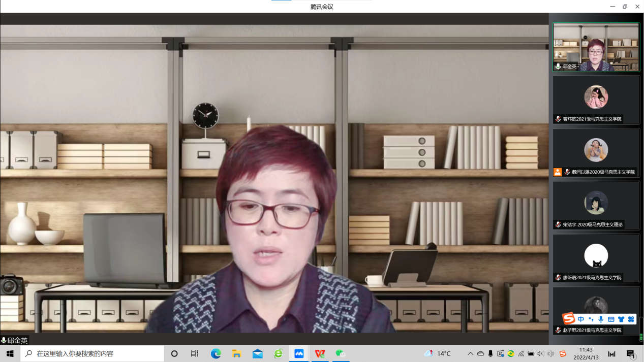
Task: Open WPS Office from taskbar
Action: tap(320, 353)
